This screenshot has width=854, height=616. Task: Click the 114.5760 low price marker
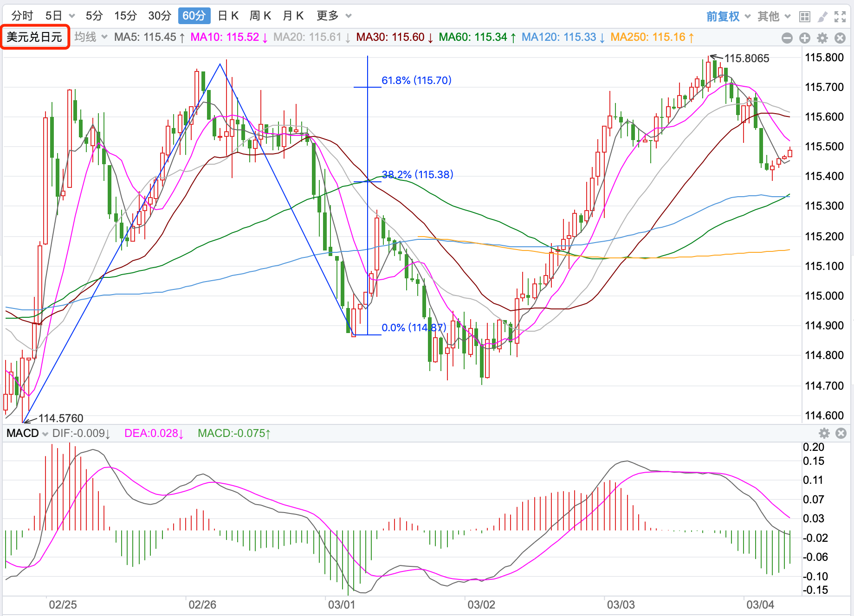tap(61, 418)
